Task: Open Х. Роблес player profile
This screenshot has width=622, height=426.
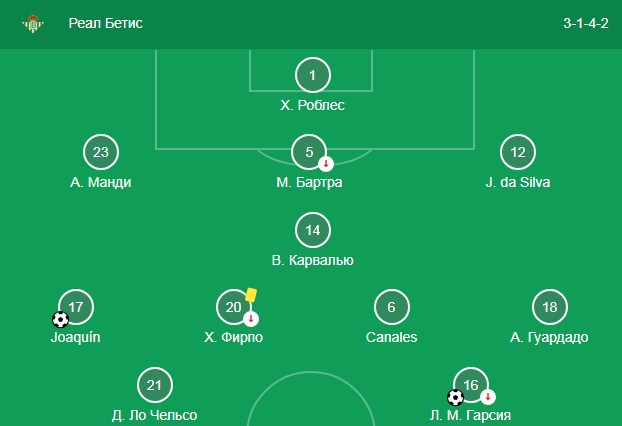Action: (313, 105)
